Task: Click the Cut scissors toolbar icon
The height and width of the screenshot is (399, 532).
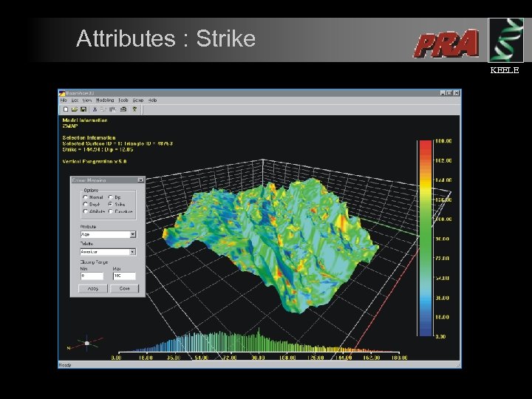Action: (x=95, y=109)
